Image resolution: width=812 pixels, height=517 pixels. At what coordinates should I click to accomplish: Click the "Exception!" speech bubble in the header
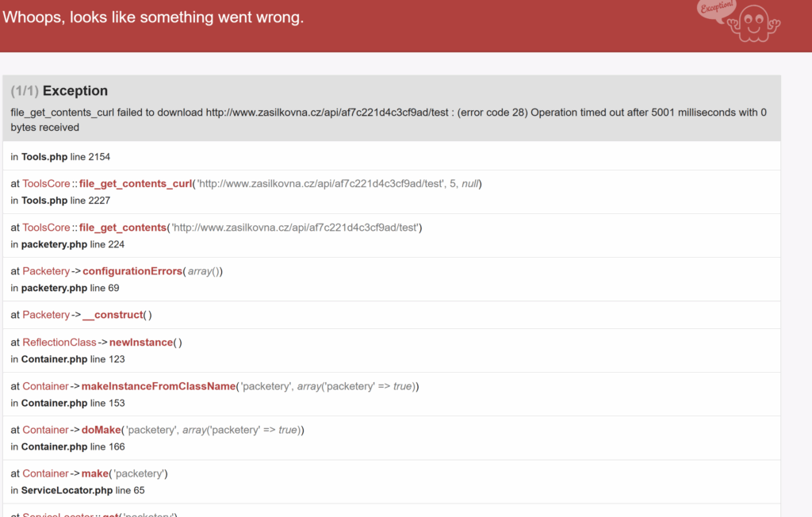coord(714,10)
